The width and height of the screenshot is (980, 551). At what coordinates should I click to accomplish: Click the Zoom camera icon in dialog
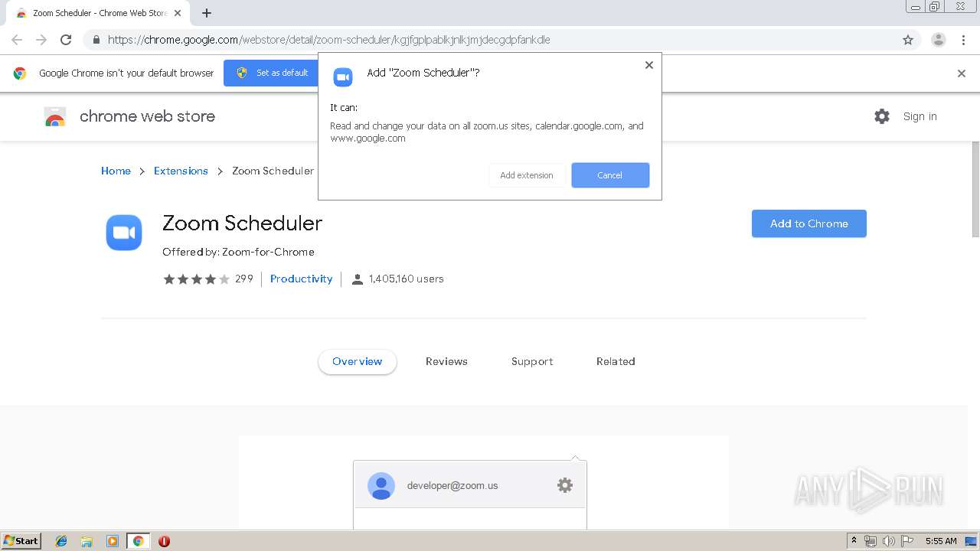(343, 77)
